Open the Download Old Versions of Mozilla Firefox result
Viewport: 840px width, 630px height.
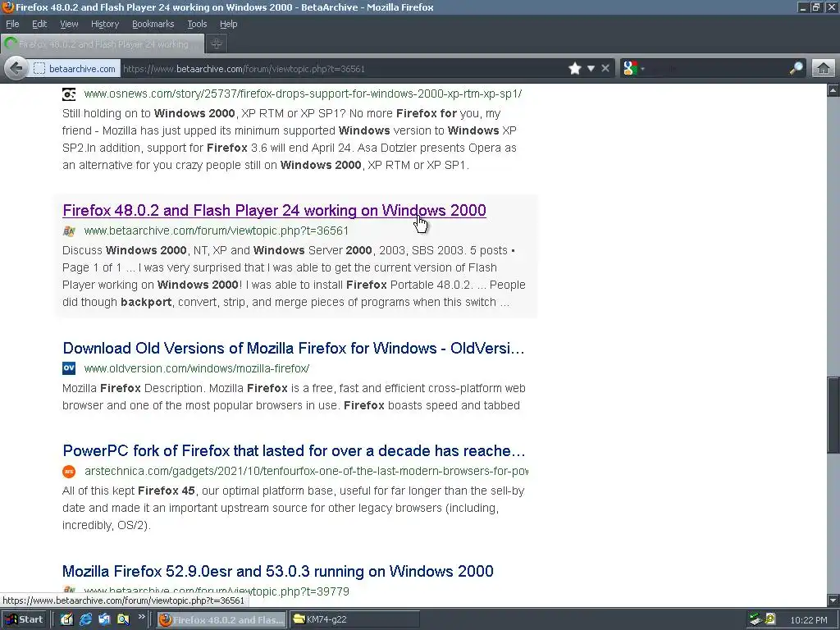click(294, 348)
